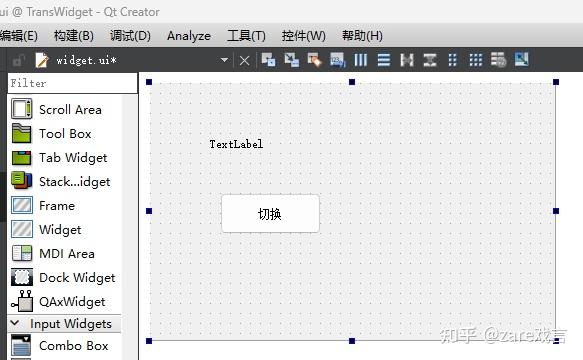
Task: Select the MDI Area icon
Action: [x=22, y=253]
